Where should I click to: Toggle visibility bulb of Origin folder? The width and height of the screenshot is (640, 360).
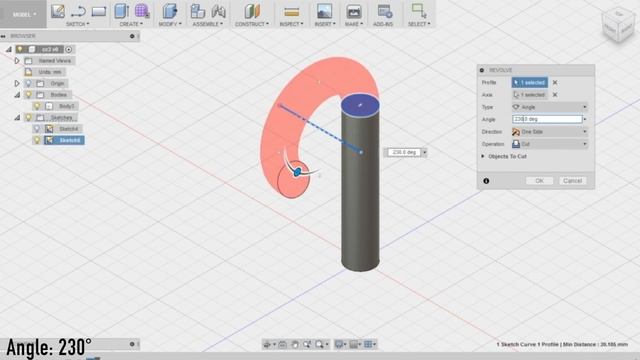(28, 83)
